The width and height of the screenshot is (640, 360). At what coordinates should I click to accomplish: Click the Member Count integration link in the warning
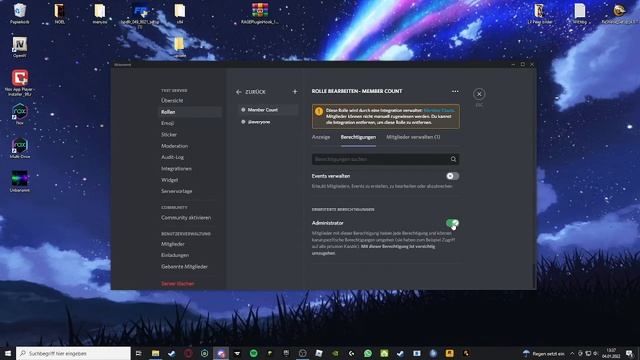tap(439, 111)
